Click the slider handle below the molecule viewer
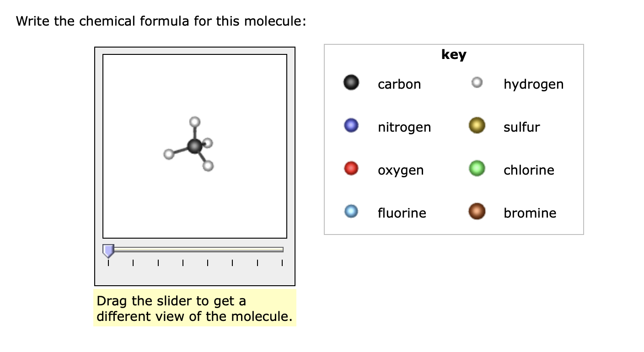Image resolution: width=644 pixels, height=352 pixels. click(x=109, y=250)
